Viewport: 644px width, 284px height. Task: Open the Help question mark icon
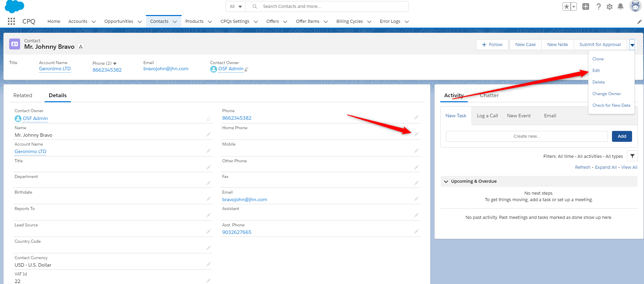click(598, 6)
